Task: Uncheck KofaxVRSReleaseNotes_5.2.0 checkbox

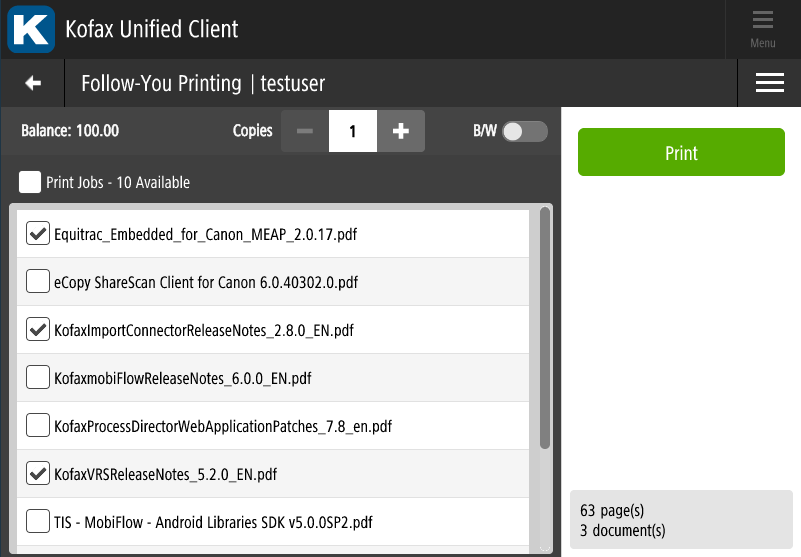Action: 38,473
